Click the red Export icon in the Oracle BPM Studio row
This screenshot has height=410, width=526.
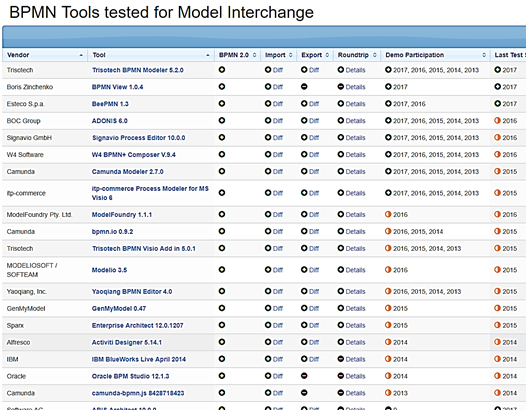(x=304, y=376)
